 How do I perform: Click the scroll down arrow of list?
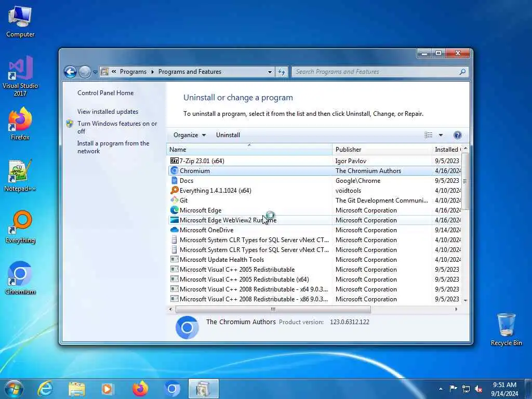465,300
